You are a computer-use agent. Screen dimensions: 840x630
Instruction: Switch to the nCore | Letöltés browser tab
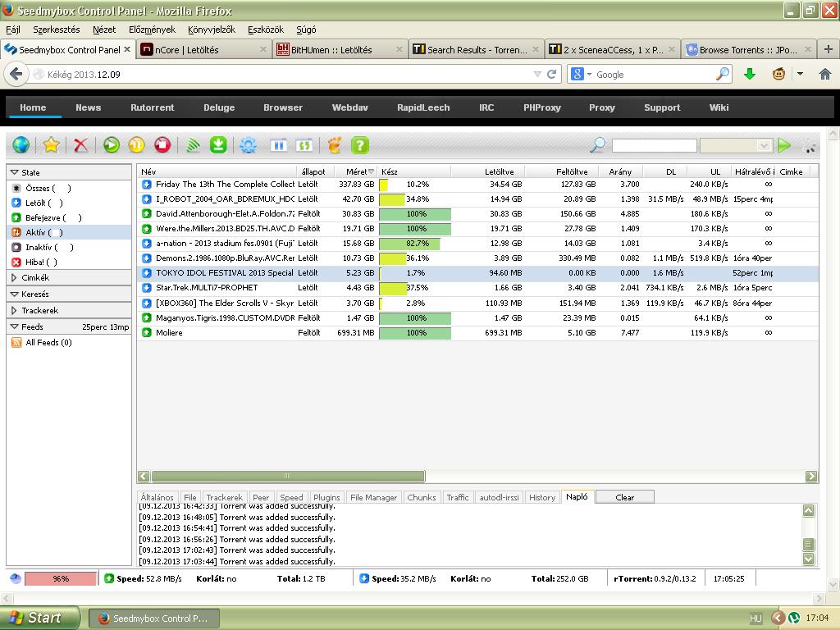coord(203,50)
